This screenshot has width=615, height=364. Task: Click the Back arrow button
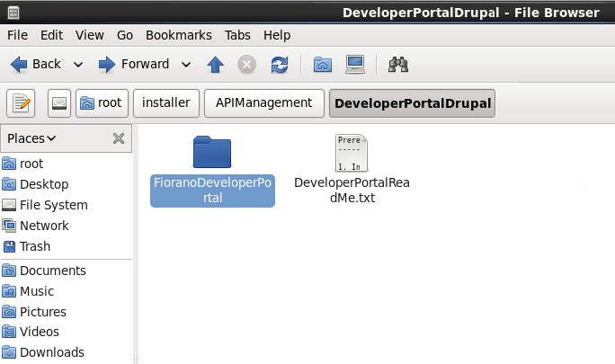point(36,65)
